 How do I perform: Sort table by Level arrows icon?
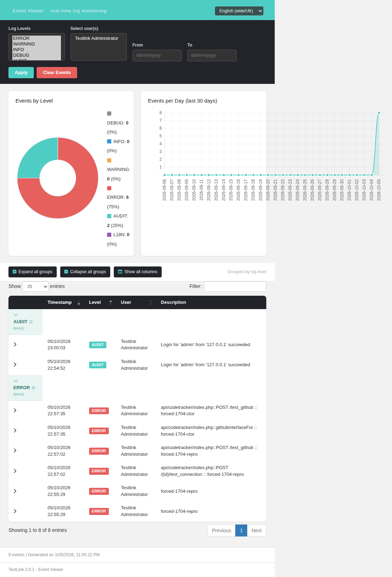(111, 302)
